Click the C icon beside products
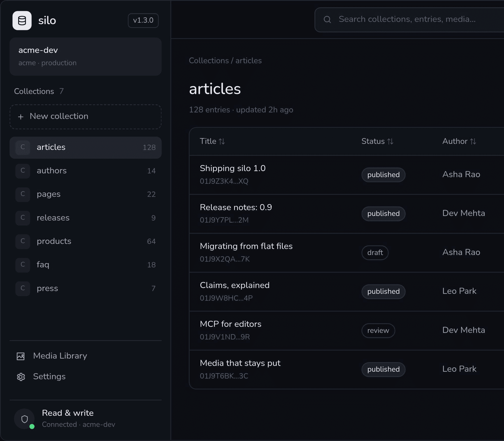Image resolution: width=504 pixels, height=441 pixels. pos(23,241)
